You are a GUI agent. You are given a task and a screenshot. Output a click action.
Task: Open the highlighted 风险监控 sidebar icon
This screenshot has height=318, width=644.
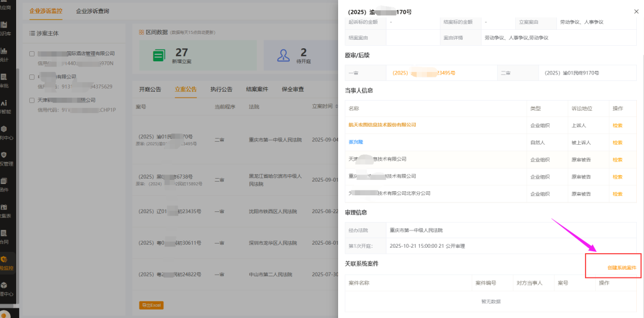click(x=4, y=259)
